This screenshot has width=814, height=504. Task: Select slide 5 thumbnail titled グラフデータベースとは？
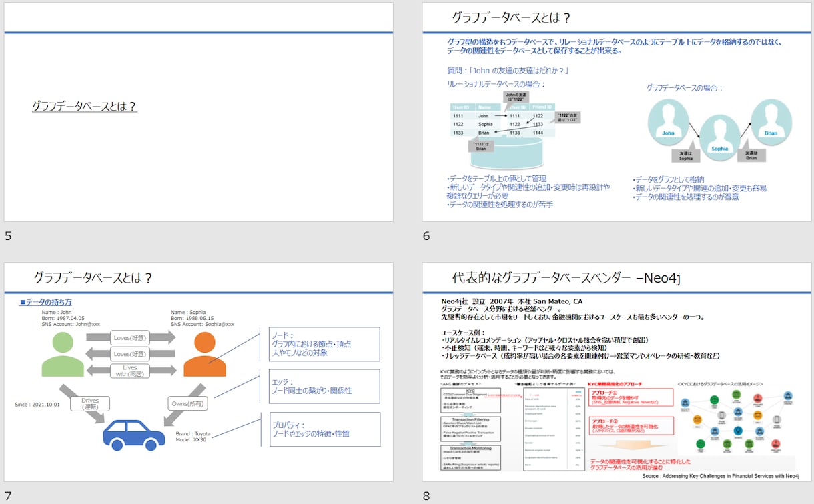(198, 112)
